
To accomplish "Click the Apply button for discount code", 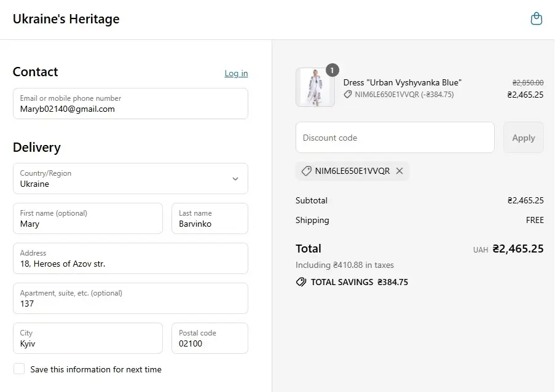I will pyautogui.click(x=523, y=137).
